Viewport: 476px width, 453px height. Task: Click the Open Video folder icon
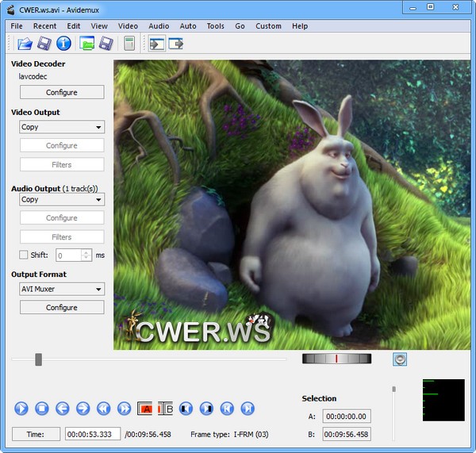[24, 44]
